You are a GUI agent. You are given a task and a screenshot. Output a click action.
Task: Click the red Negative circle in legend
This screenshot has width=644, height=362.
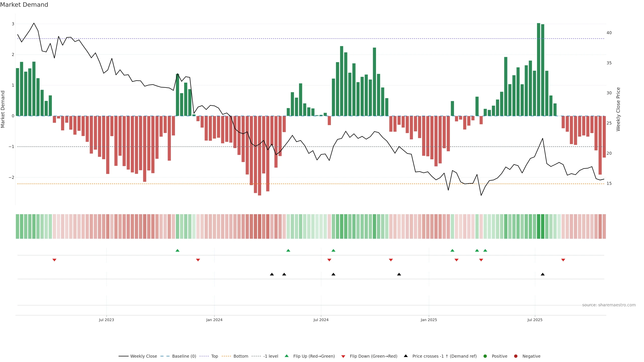coord(516,356)
